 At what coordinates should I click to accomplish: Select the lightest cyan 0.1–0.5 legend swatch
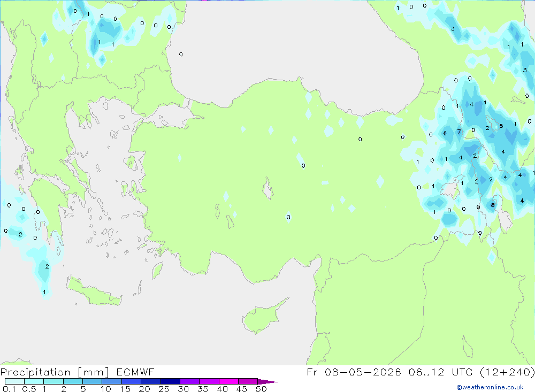tap(14, 381)
